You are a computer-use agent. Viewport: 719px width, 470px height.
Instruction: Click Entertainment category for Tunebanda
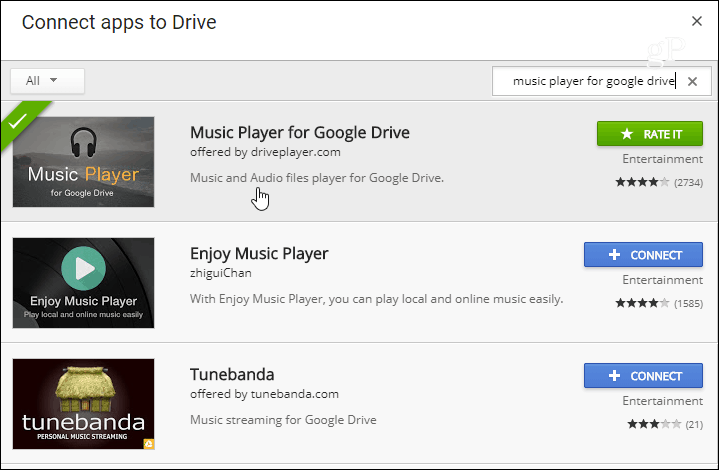pos(663,401)
